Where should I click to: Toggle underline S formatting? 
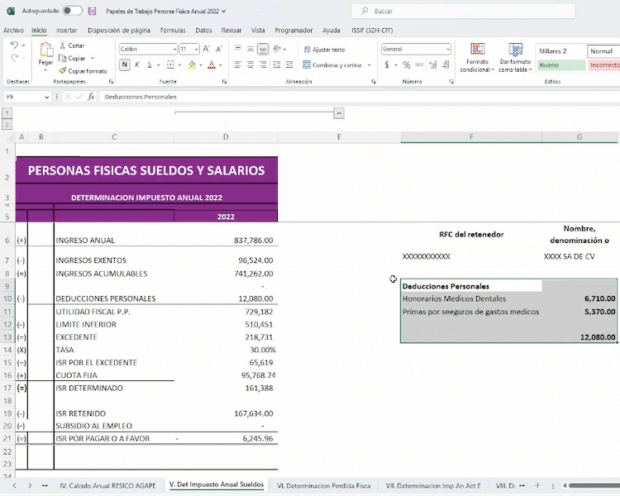[x=149, y=64]
